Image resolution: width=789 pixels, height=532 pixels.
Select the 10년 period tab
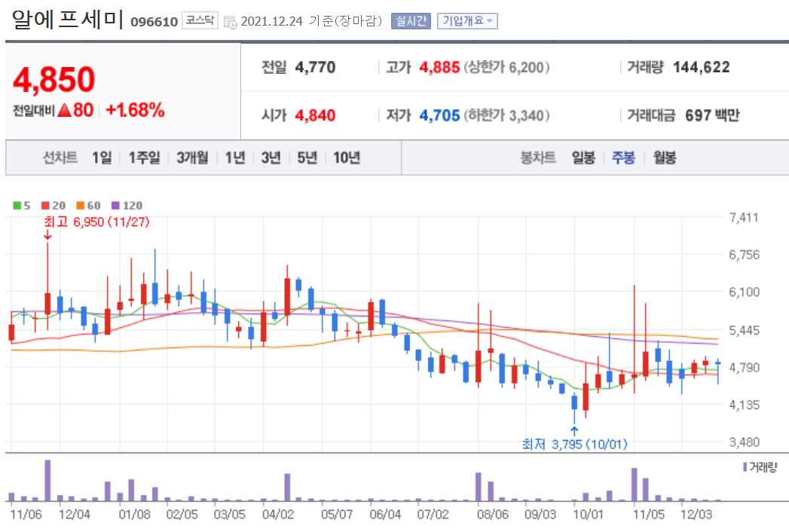(x=346, y=158)
